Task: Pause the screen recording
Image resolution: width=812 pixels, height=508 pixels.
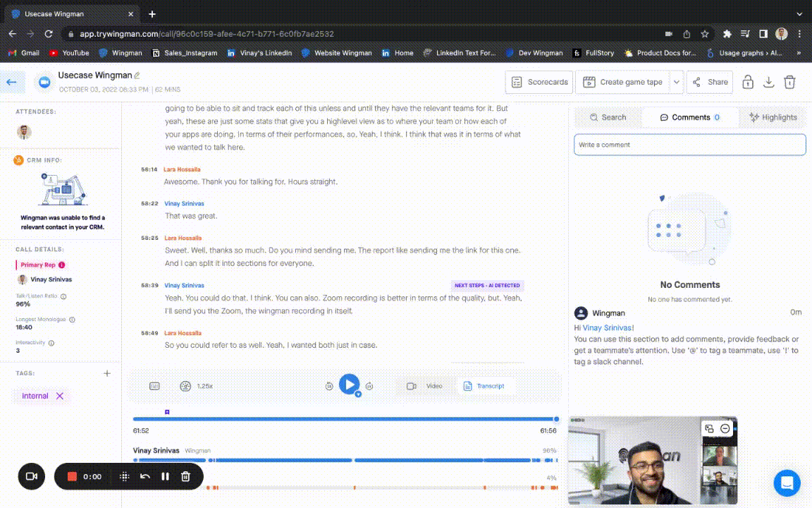Action: (x=165, y=476)
